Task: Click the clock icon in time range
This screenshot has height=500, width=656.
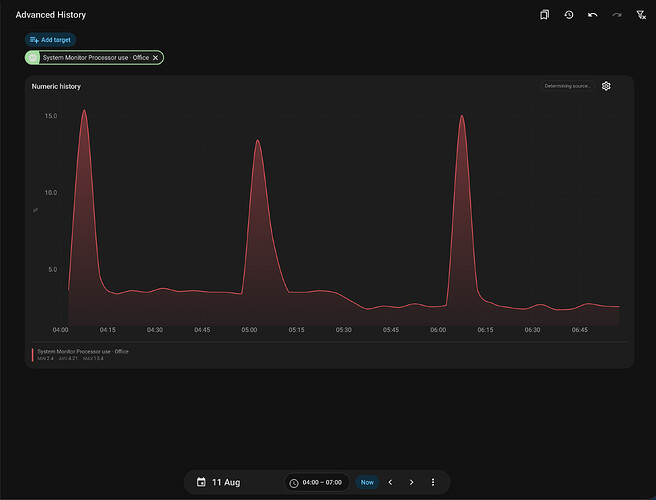Action: pos(294,483)
